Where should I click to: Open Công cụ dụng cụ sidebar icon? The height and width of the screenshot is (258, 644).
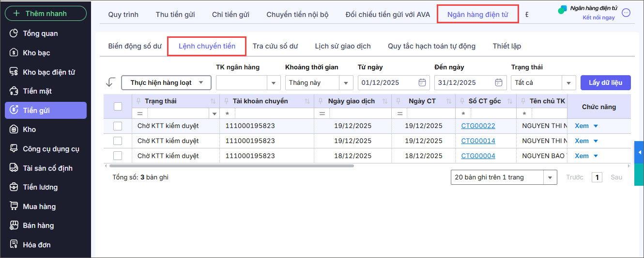tap(14, 149)
